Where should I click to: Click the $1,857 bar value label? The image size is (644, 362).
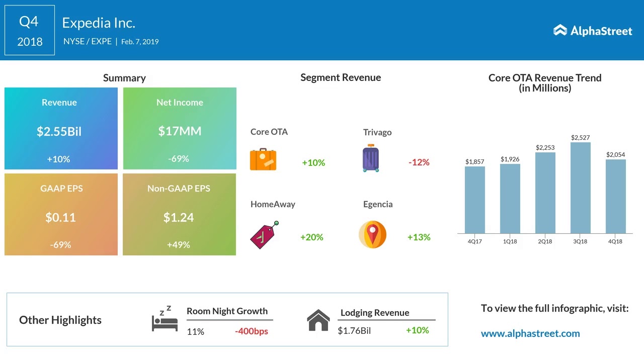pyautogui.click(x=475, y=161)
